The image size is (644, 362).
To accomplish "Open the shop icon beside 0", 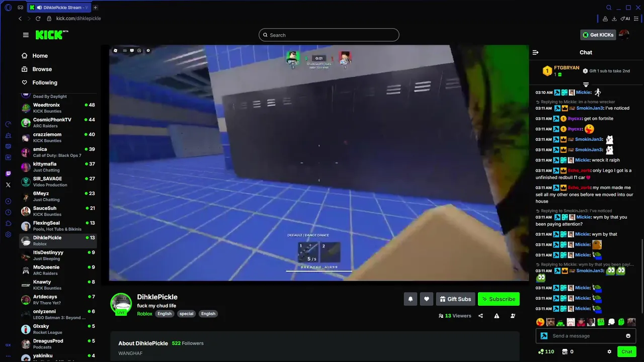I will tap(565, 351).
